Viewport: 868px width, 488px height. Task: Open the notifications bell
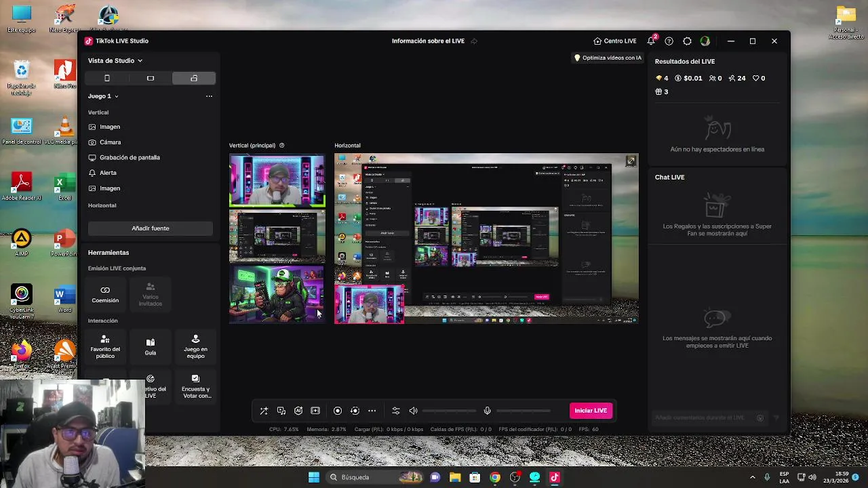pyautogui.click(x=651, y=41)
